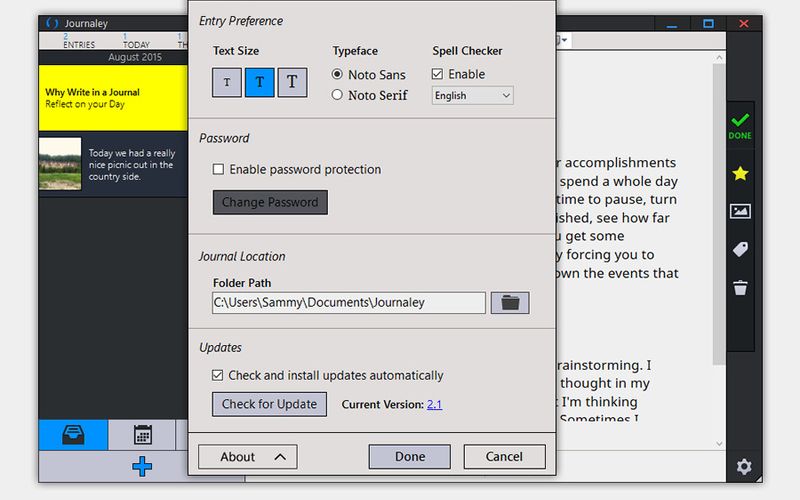Delete entry using the trash icon
The height and width of the screenshot is (500, 800).
click(x=740, y=288)
